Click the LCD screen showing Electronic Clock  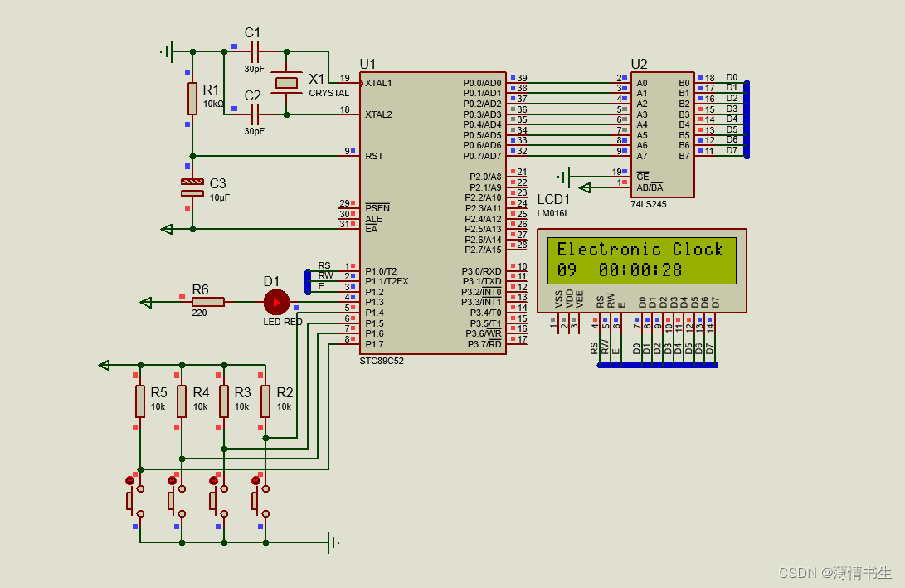click(x=642, y=260)
